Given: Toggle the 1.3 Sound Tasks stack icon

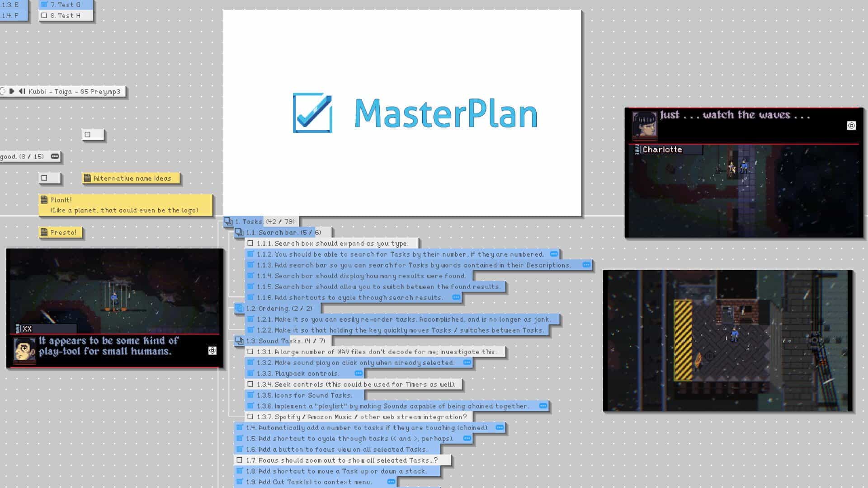Looking at the screenshot, I should pos(239,341).
